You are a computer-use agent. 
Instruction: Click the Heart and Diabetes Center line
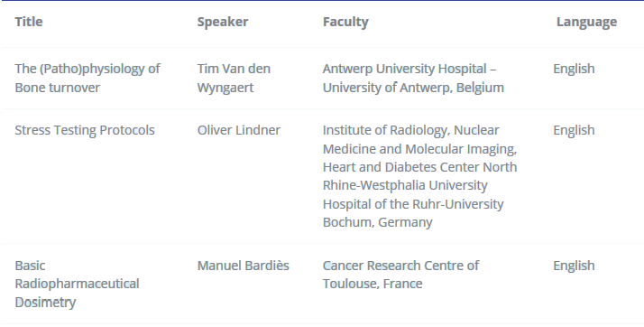coord(419,167)
